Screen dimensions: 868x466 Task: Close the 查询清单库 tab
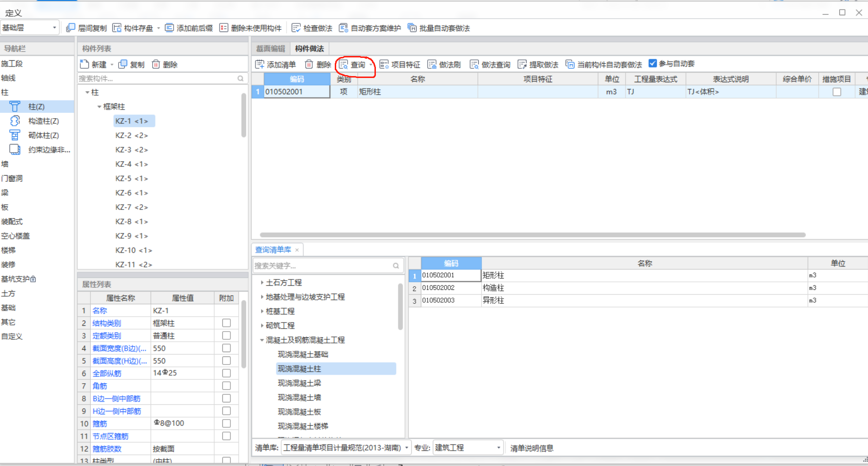(x=297, y=250)
